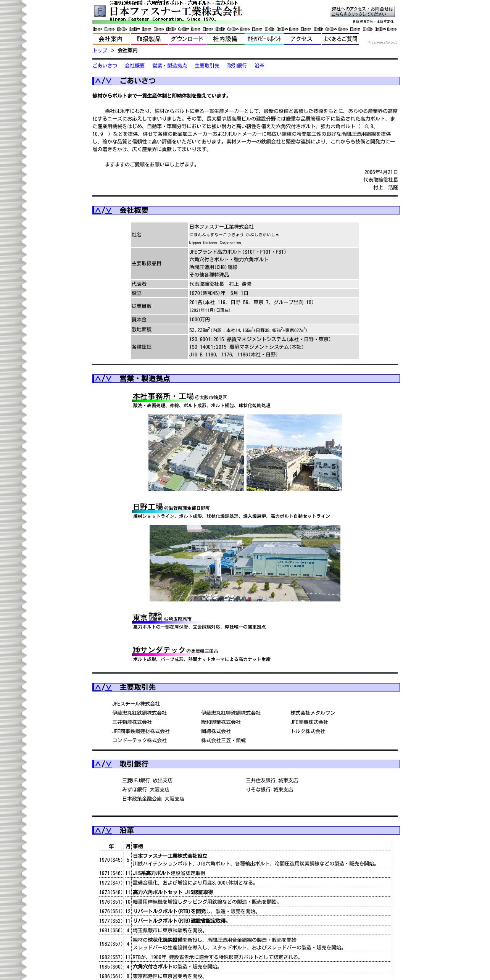The height and width of the screenshot is (980, 490).
Task: Open the 社内設備 navigation menu
Action: pyautogui.click(x=225, y=39)
